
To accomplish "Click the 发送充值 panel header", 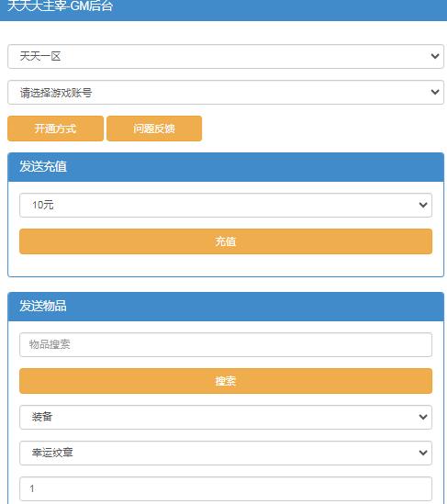I will click(x=226, y=167).
